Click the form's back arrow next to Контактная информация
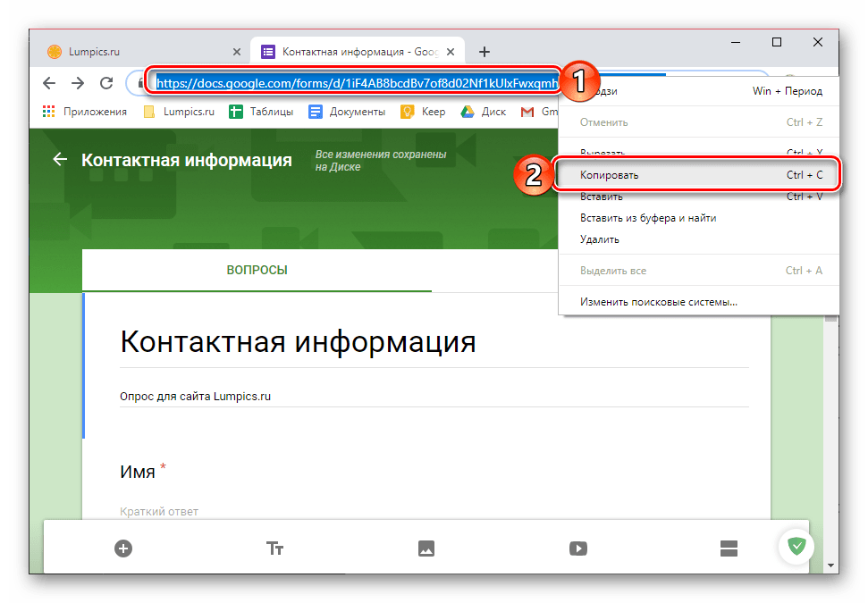The height and width of the screenshot is (603, 868). 60,159
